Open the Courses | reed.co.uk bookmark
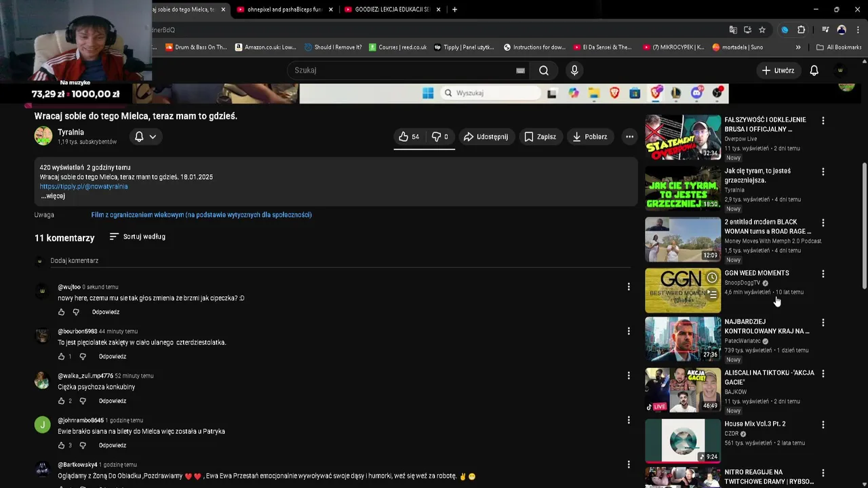The width and height of the screenshot is (868, 488). (398, 47)
